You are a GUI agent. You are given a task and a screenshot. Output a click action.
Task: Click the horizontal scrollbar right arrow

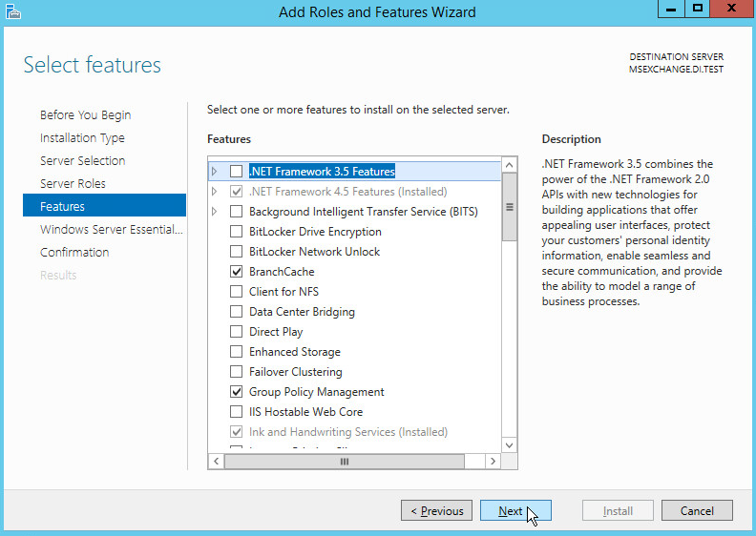(x=493, y=461)
